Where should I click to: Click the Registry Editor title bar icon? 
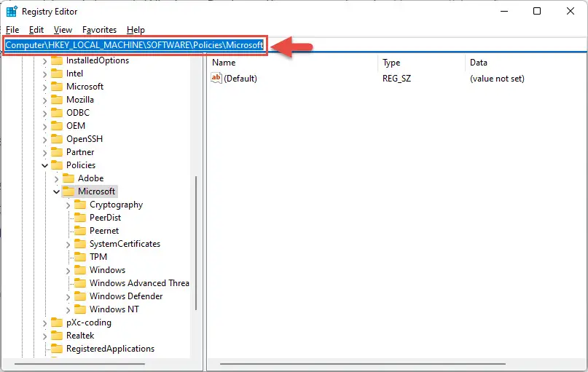[12, 11]
